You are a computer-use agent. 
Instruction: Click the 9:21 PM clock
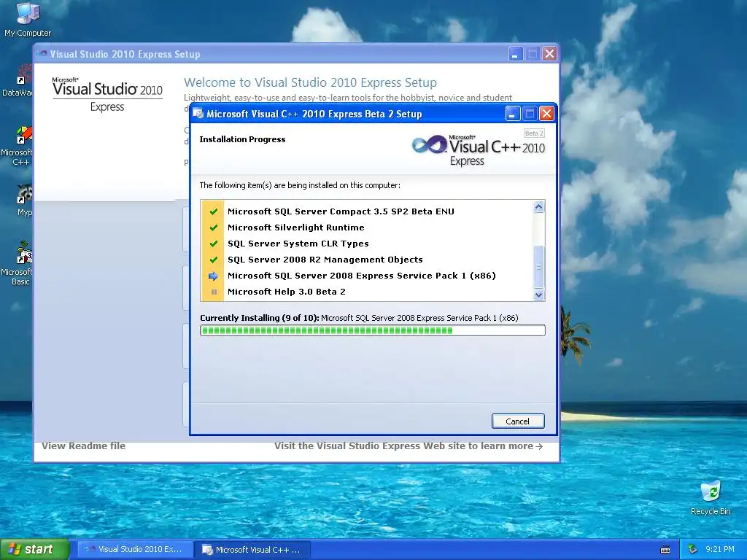(x=720, y=550)
